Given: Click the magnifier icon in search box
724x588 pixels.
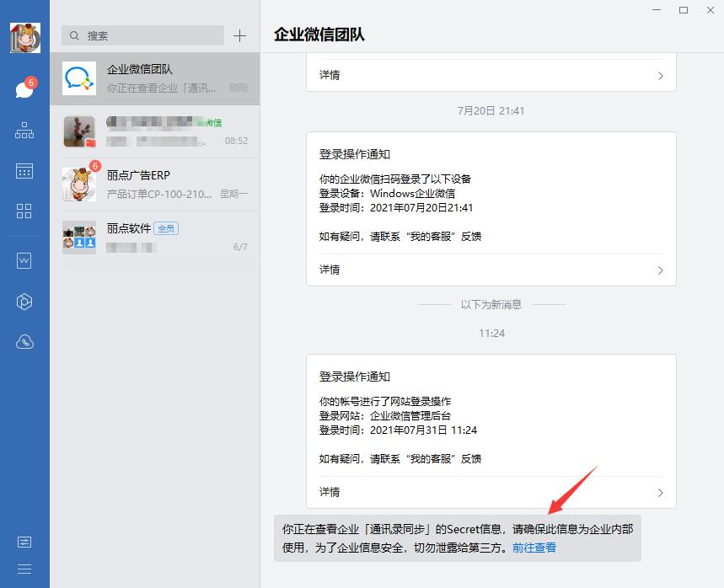Looking at the screenshot, I should (74, 35).
